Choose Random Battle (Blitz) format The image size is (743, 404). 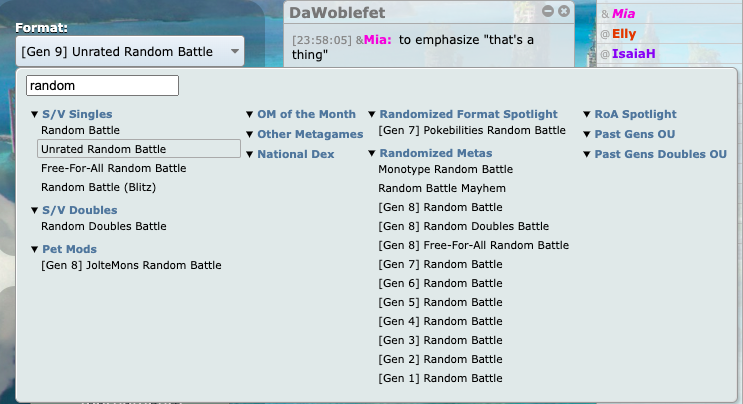pos(98,187)
